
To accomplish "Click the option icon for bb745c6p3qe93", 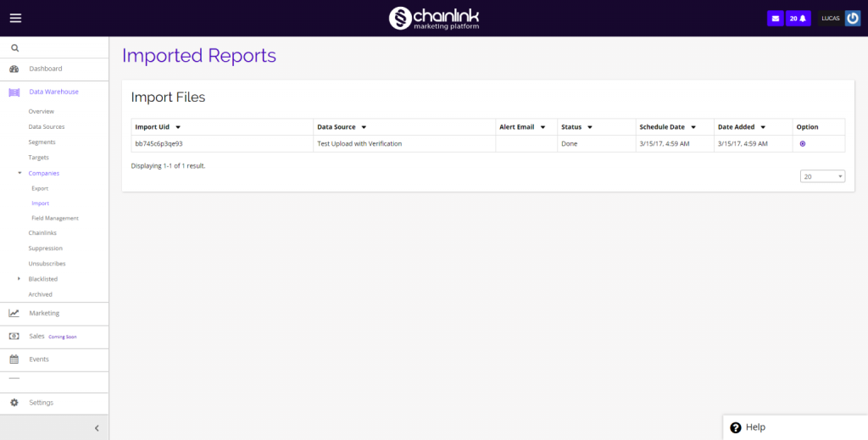I will pos(803,143).
